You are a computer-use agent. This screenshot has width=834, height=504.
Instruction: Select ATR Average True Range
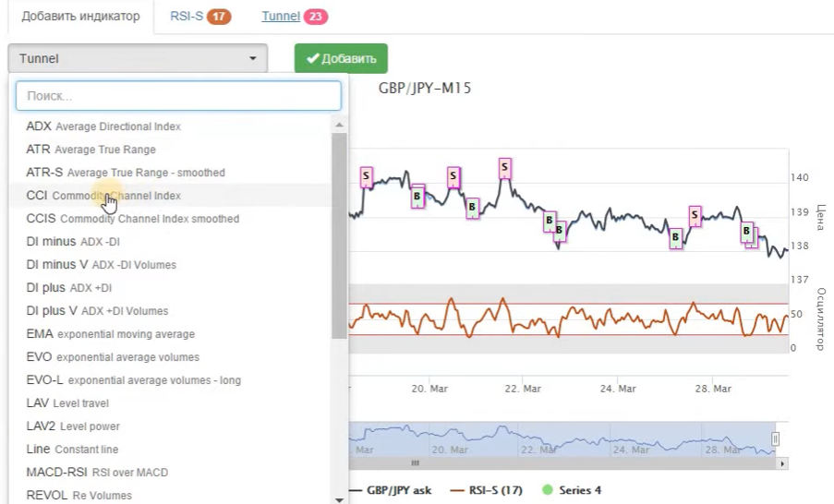[170, 150]
